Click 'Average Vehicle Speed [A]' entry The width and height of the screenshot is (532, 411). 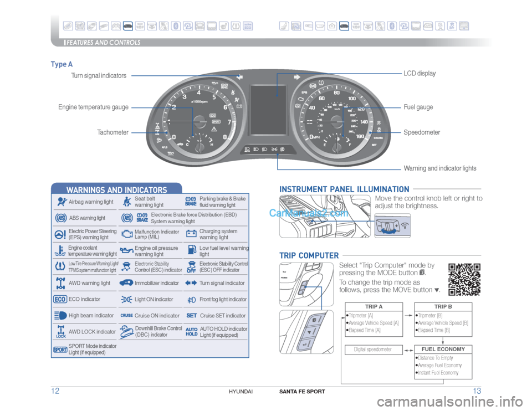pos(372,323)
